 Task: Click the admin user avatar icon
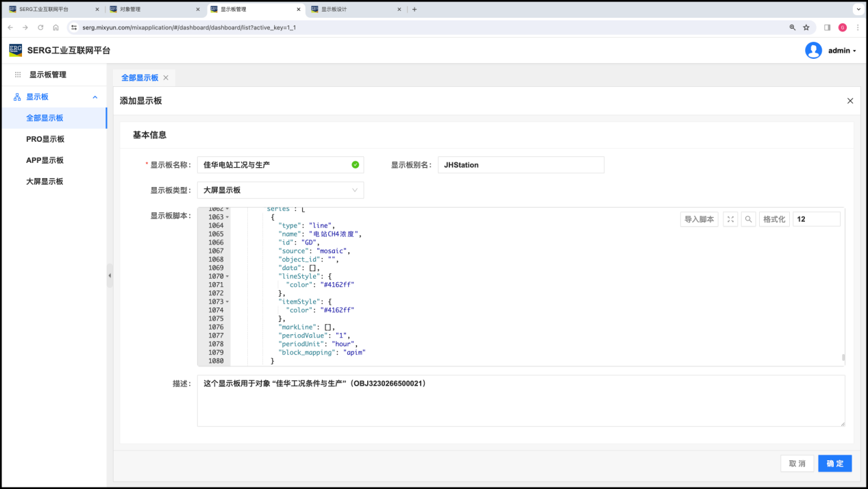[x=813, y=51]
